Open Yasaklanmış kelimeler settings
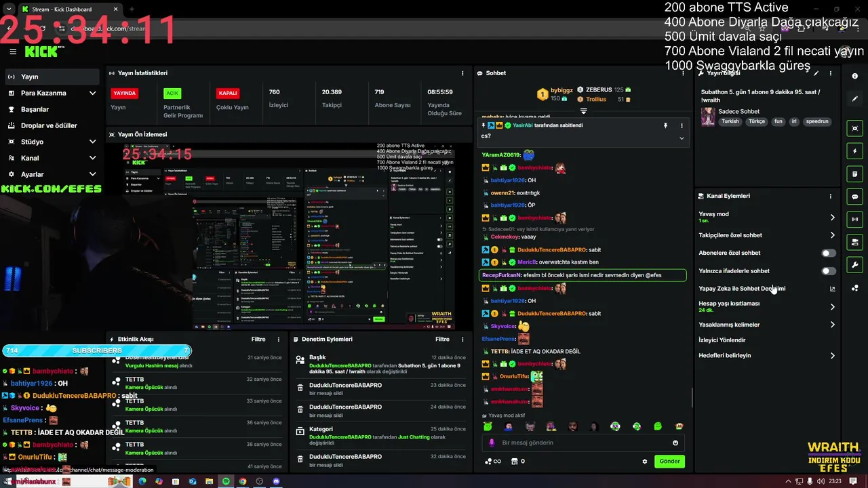Image resolution: width=868 pixels, height=488 pixels. click(x=767, y=325)
